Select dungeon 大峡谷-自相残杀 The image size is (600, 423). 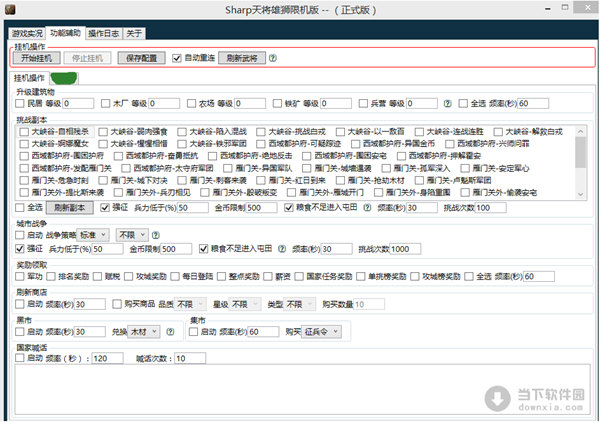coord(24,132)
